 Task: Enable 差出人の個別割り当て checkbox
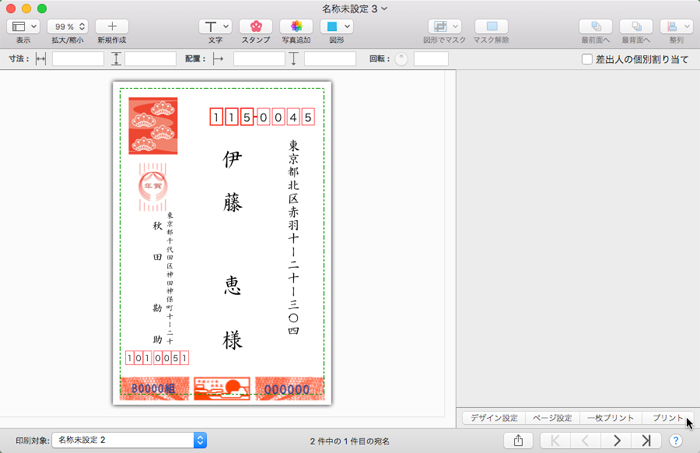[x=587, y=59]
